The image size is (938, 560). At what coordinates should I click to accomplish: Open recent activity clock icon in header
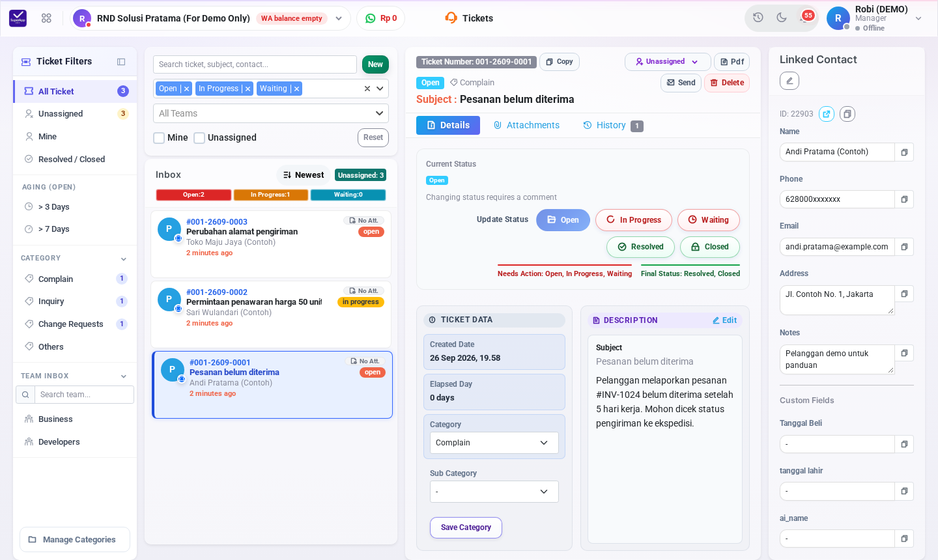pyautogui.click(x=758, y=18)
